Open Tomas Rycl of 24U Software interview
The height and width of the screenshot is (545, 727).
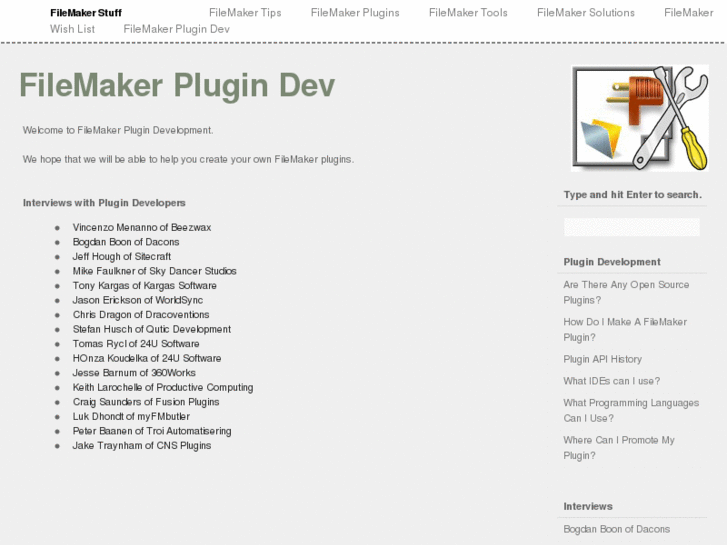(136, 344)
